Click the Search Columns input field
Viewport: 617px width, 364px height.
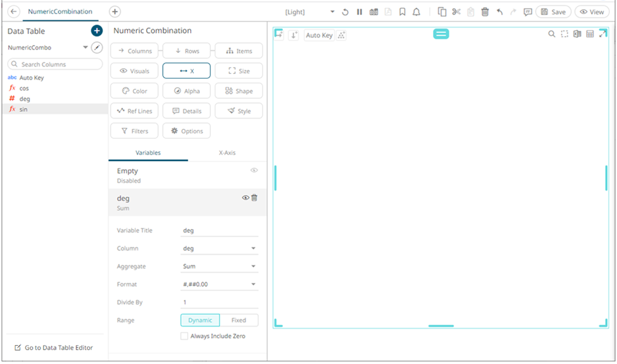click(55, 64)
